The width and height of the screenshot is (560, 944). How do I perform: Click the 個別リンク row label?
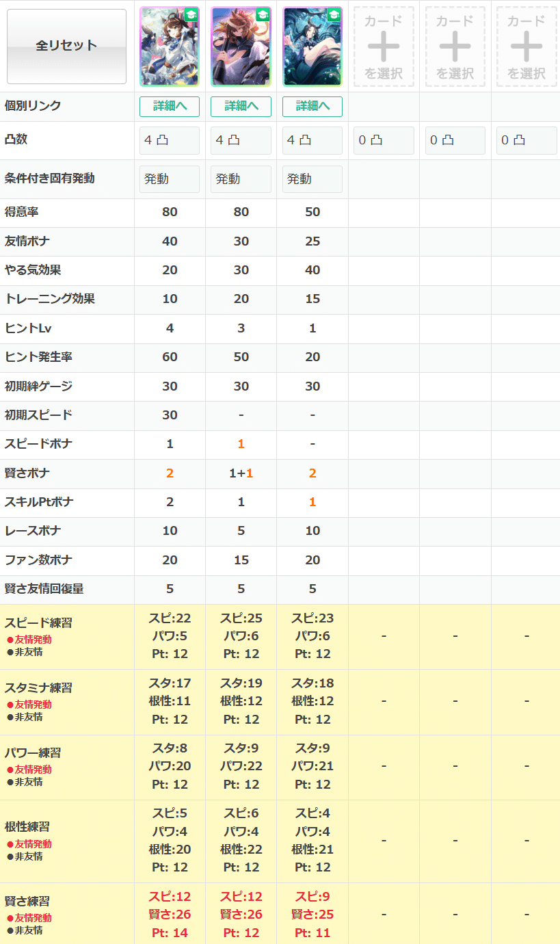pyautogui.click(x=33, y=106)
